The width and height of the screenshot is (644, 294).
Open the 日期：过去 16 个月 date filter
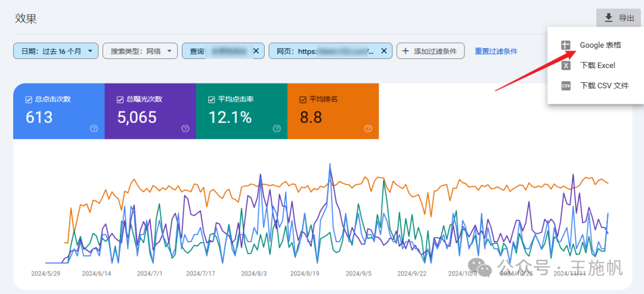tap(56, 51)
